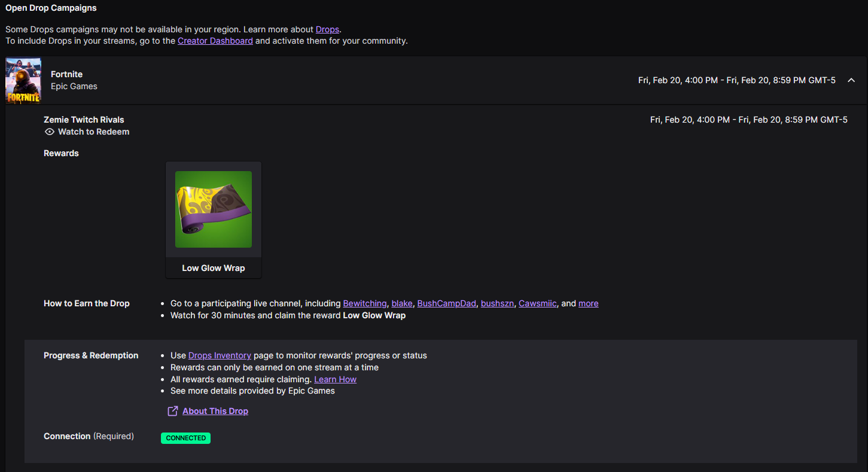868x472 pixels.
Task: Click the Low Glow Wrap caption under the reward
Action: (214, 268)
